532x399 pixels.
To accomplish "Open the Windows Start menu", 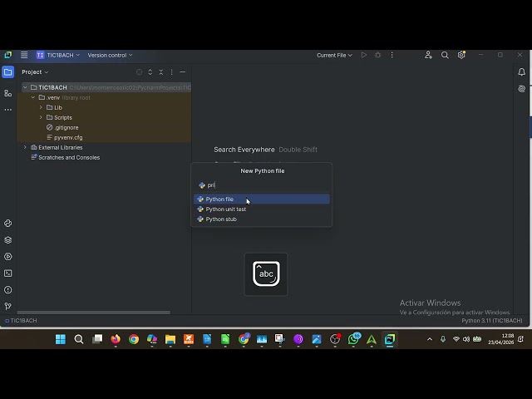I will pos(61,339).
